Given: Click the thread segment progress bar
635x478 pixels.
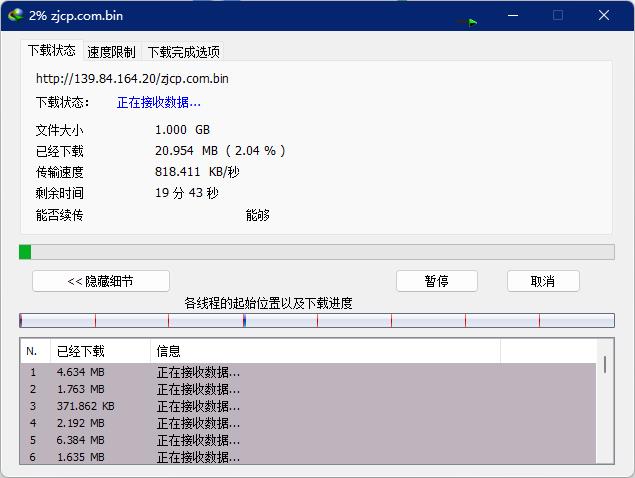Looking at the screenshot, I should pos(316,321).
